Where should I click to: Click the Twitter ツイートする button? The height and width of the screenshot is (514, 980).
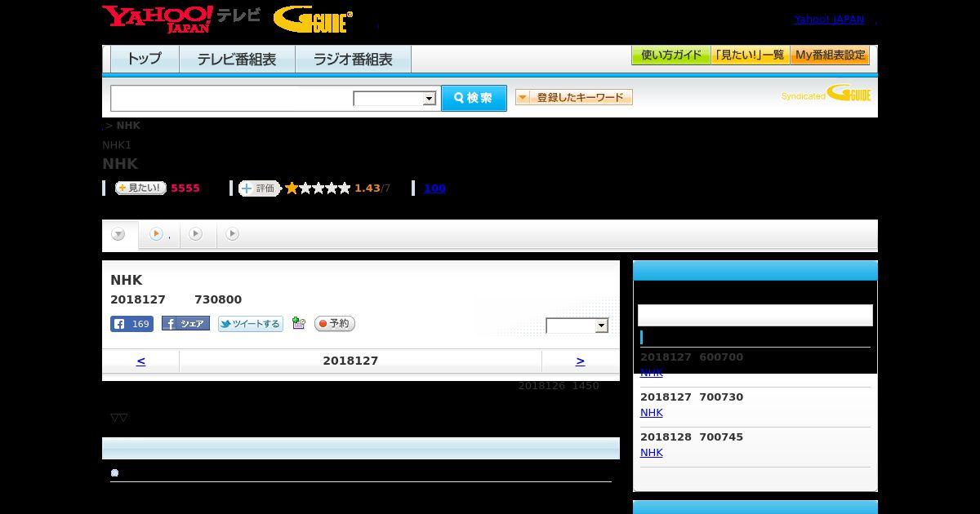coord(251,324)
